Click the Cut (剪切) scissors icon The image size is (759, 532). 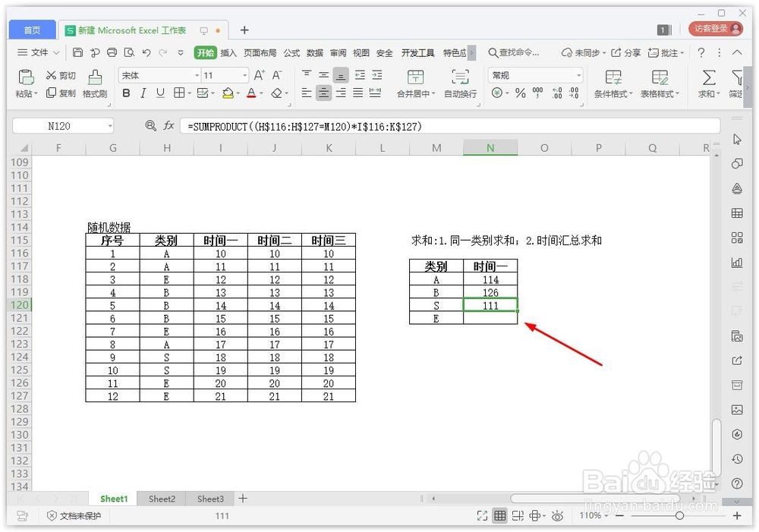[x=52, y=75]
